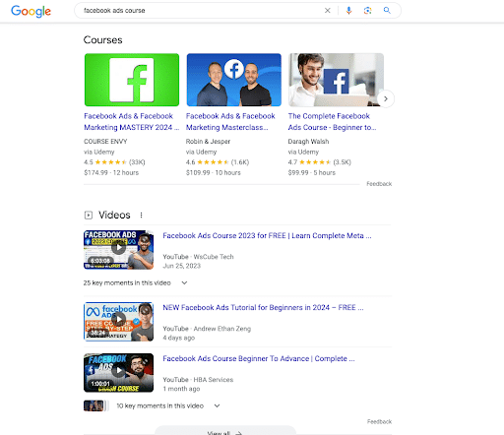Viewport: 504px width, 435px height.
Task: Click the 'View all' videos button
Action: click(225, 431)
